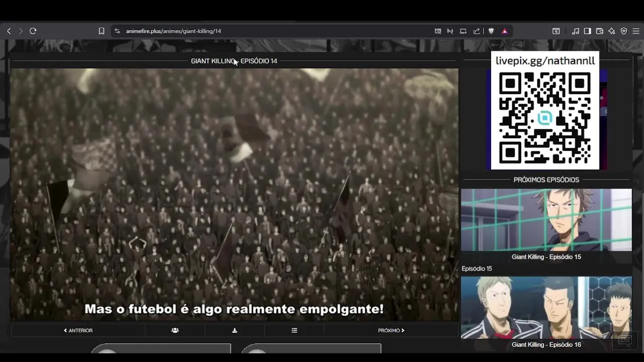Open site settings icon beside the URL
The width and height of the screenshot is (644, 362).
[117, 31]
